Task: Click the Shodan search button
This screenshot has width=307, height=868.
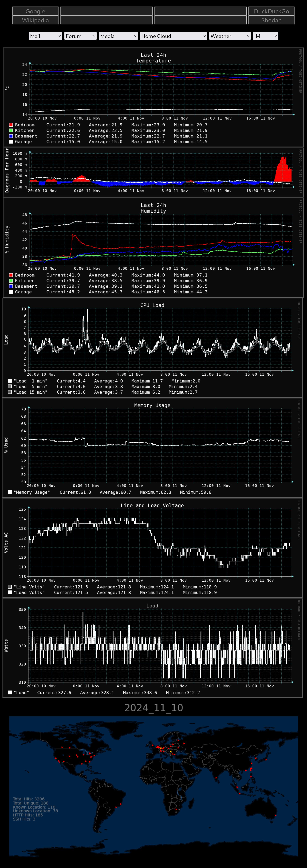Action: [271, 20]
